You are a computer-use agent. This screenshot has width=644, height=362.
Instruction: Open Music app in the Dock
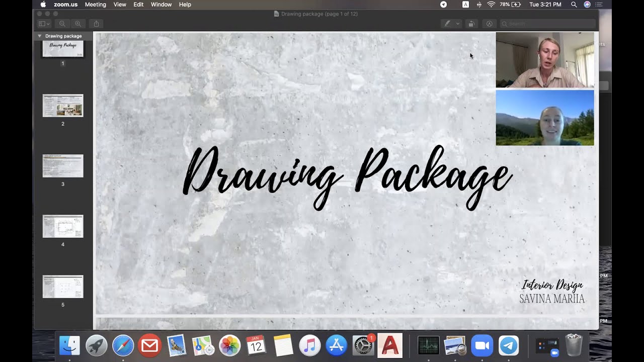(x=309, y=345)
